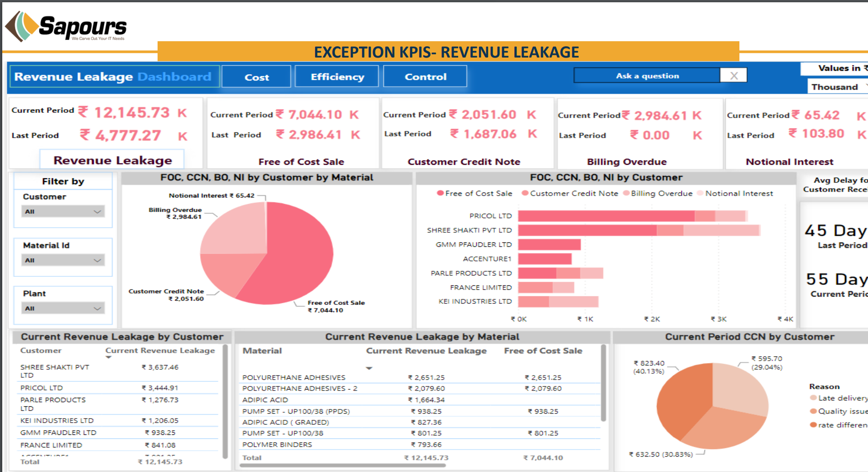This screenshot has width=868, height=472.
Task: Click the Free of Cost Sale card title
Action: tap(301, 162)
